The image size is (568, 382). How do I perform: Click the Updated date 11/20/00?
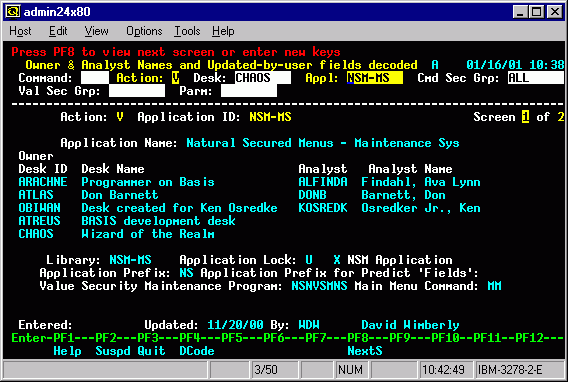tap(235, 325)
